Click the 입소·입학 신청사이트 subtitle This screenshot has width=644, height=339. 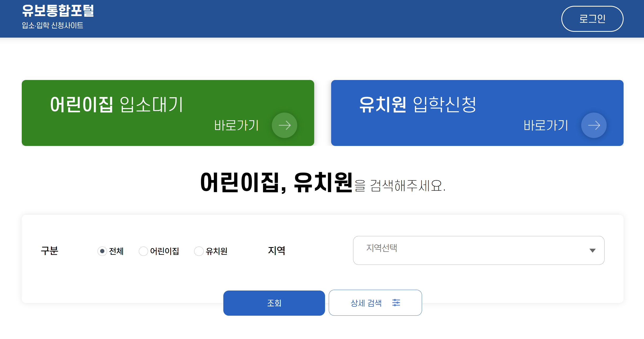click(x=52, y=25)
